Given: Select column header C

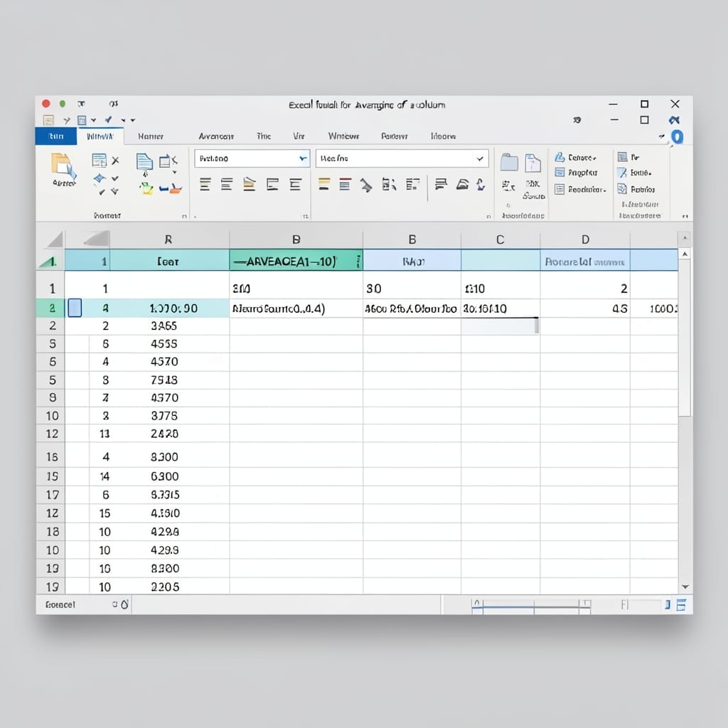Looking at the screenshot, I should 500,240.
